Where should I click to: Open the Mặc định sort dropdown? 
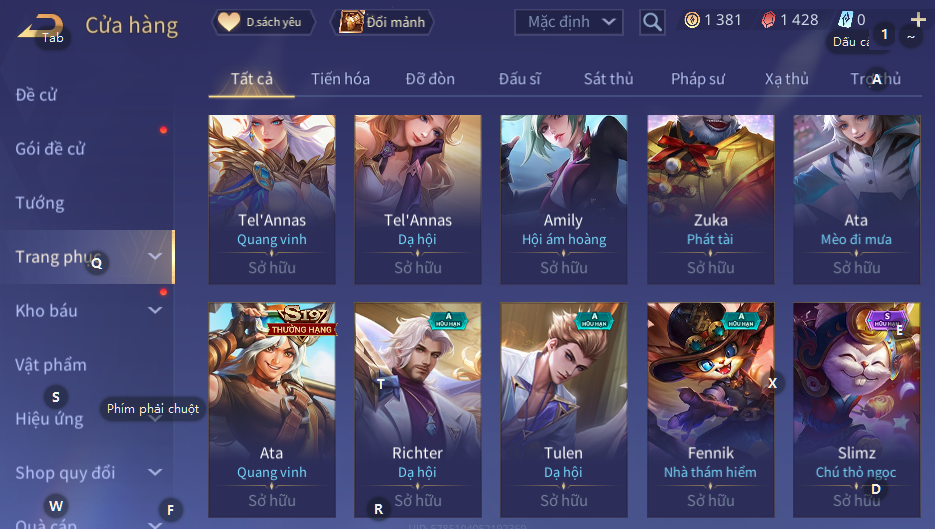[569, 22]
